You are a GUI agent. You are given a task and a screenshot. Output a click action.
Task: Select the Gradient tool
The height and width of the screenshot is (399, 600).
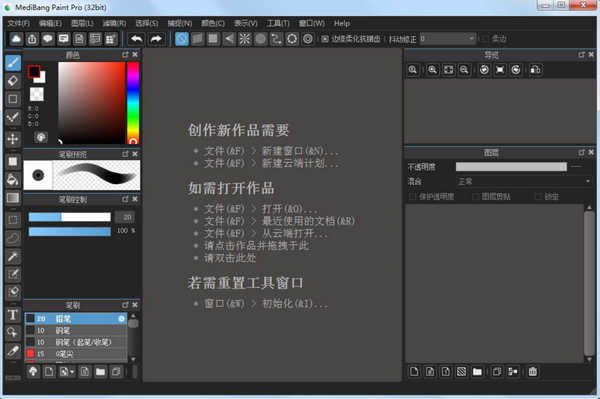[x=13, y=198]
